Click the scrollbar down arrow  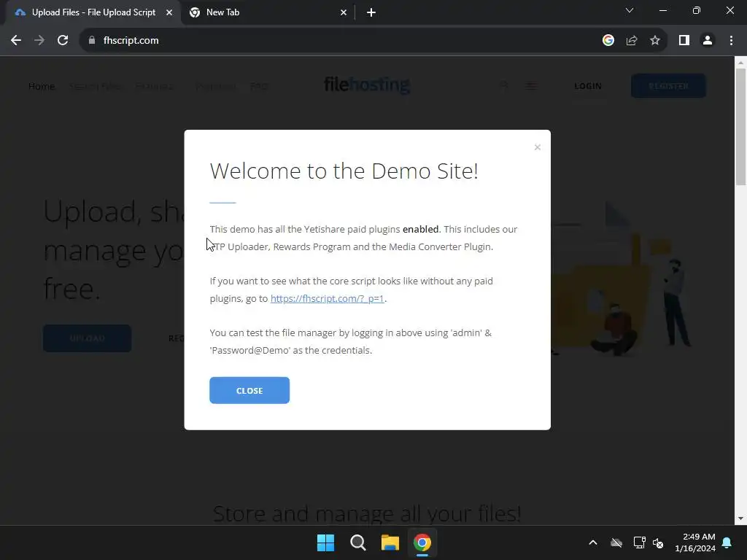741,518
